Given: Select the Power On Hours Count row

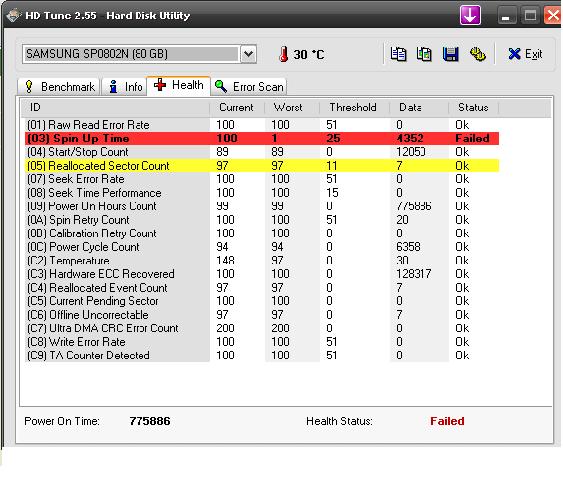Looking at the screenshot, I should [x=262, y=206].
